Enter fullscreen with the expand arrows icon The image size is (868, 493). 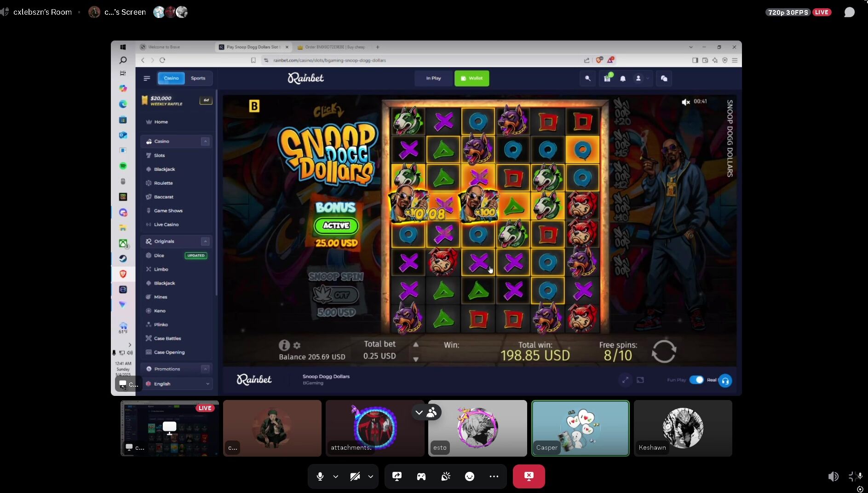point(625,380)
